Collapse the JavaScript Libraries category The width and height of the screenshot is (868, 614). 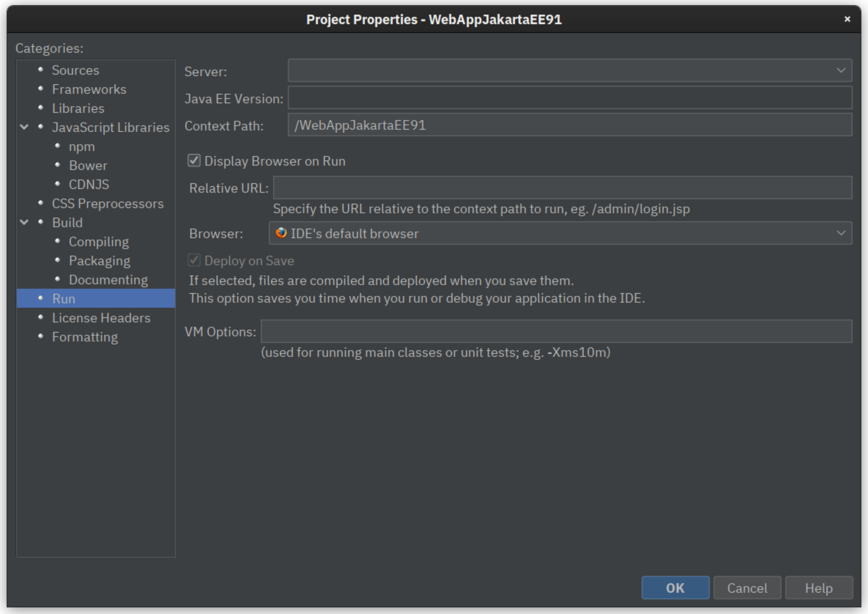(24, 127)
